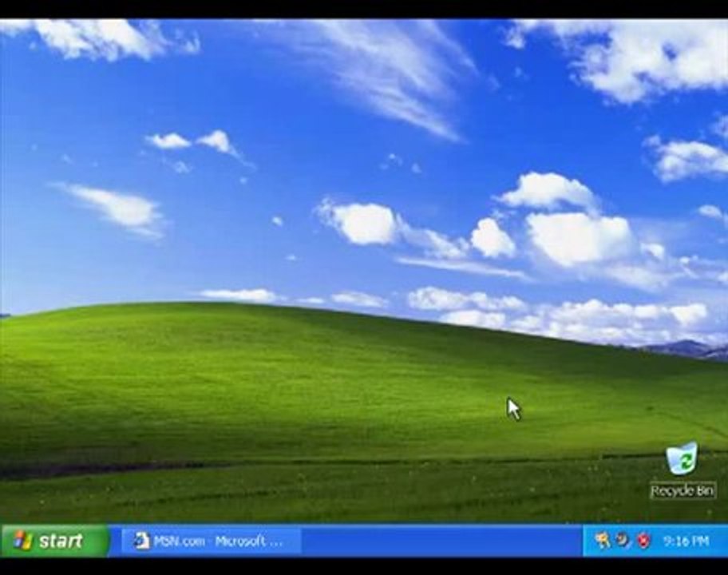
Task: Open the Windows XP Start menu
Action: 55,540
